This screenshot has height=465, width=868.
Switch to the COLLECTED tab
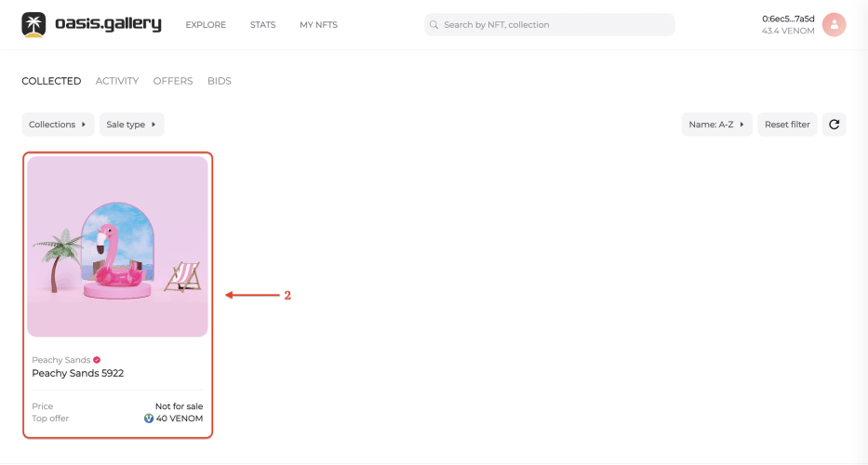51,81
